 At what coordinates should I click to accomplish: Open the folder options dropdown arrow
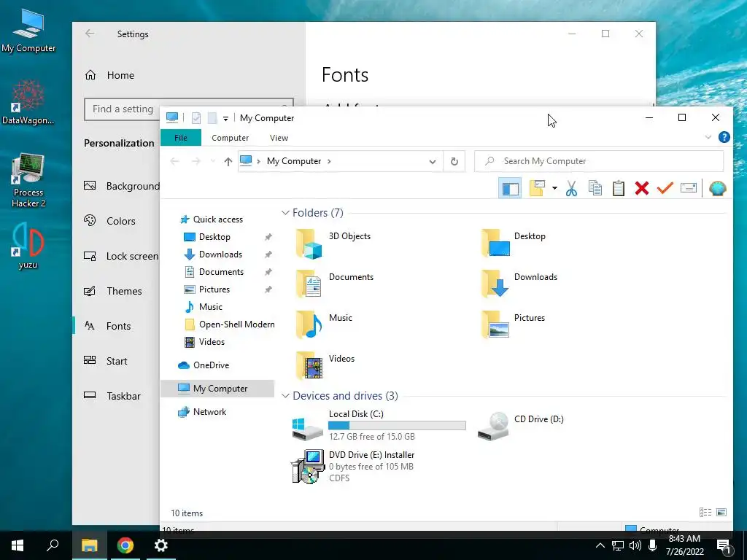(554, 189)
